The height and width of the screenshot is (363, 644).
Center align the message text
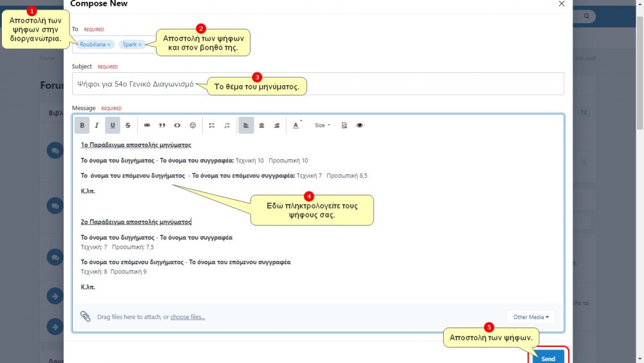point(261,125)
